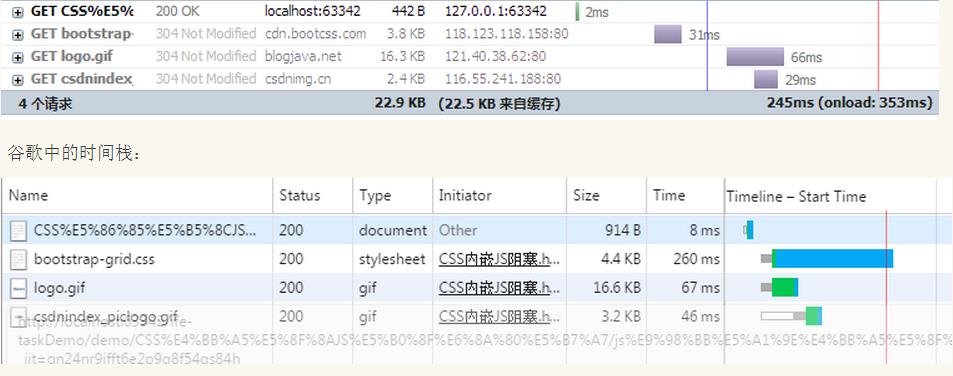Open initiator link for logo.gif row
The image size is (953, 376).
pos(499,288)
